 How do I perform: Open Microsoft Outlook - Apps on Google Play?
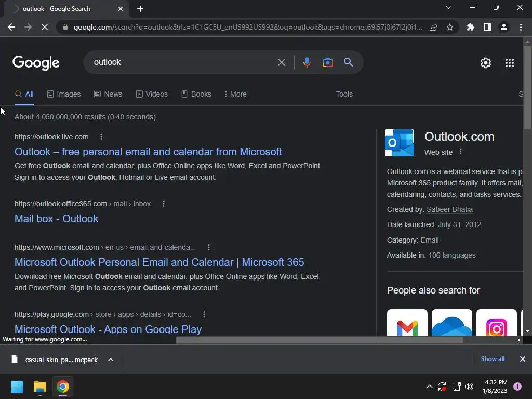tap(108, 329)
